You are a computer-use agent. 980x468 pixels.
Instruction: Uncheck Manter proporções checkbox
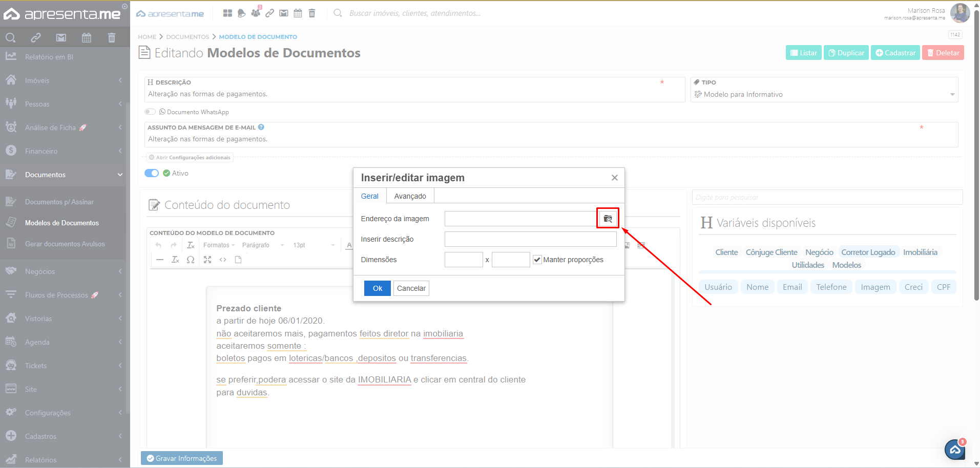[x=537, y=260]
